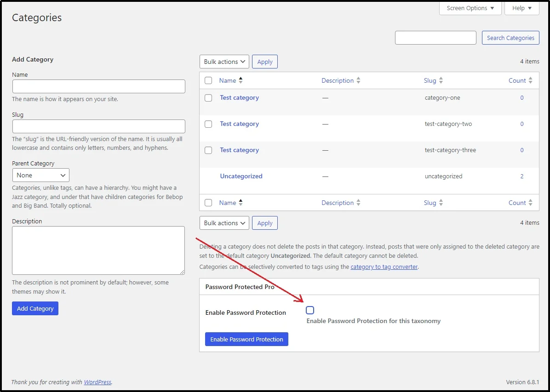This screenshot has height=392, width=550.
Task: Click inside the category Name input field
Action: [98, 86]
